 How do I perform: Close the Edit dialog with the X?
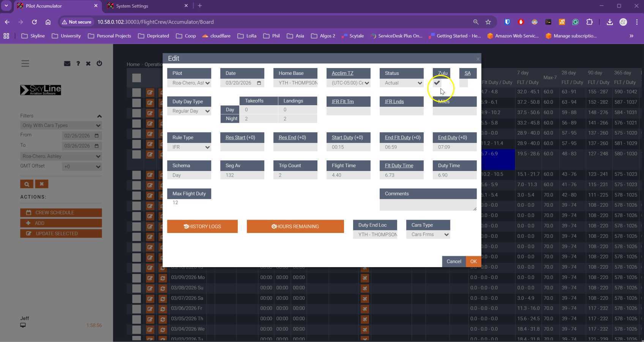click(x=478, y=59)
